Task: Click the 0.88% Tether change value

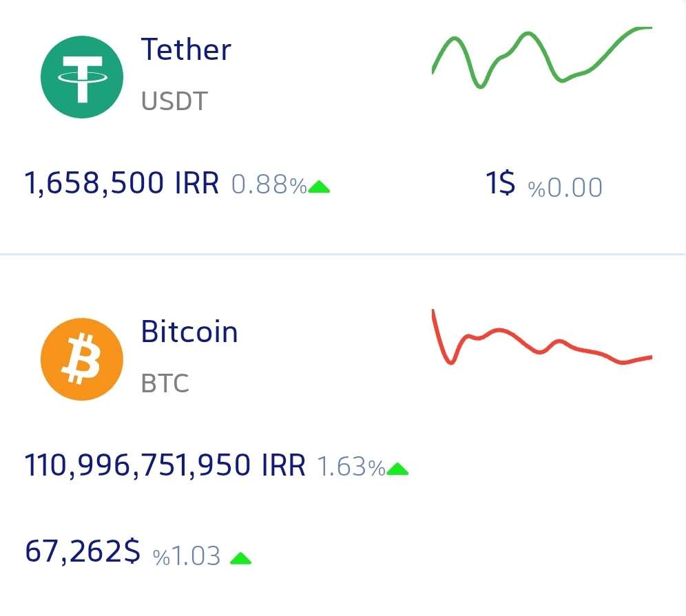Action: tap(269, 185)
